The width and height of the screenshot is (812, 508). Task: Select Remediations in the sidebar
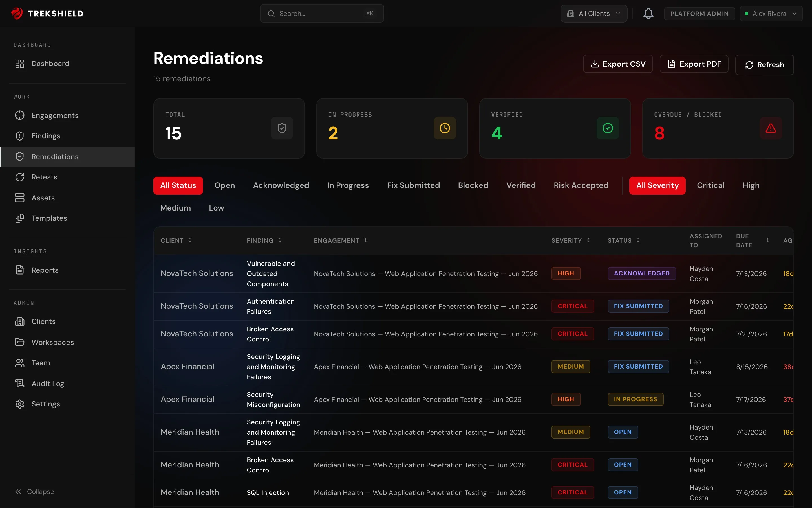pos(67,157)
